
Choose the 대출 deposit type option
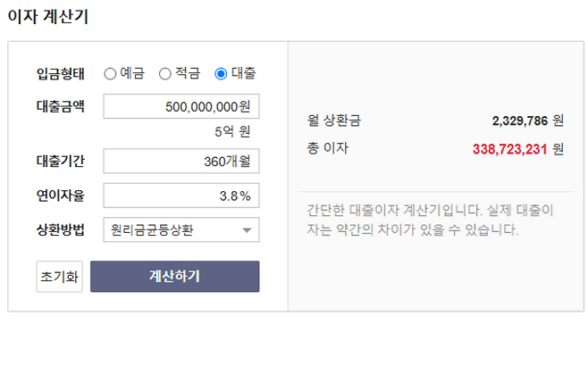(221, 73)
